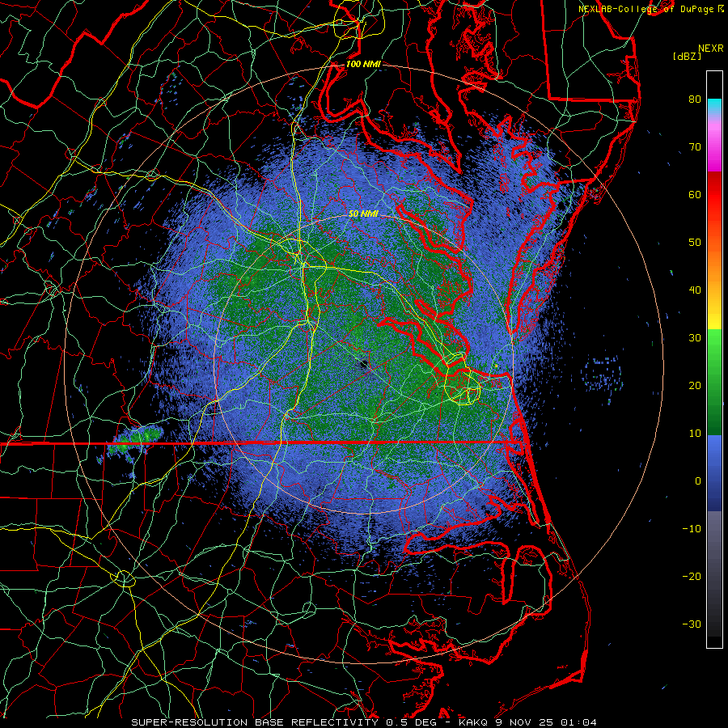Click the KAKQ radar site identifier

(472, 722)
